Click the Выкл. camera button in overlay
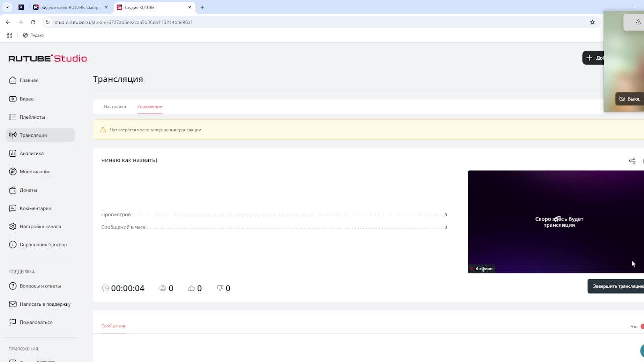Screen dimensions: 644x362 (630, 99)
